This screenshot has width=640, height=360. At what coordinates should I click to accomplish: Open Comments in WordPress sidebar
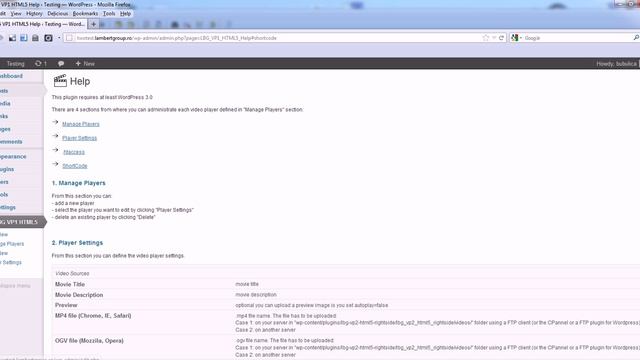(x=11, y=142)
